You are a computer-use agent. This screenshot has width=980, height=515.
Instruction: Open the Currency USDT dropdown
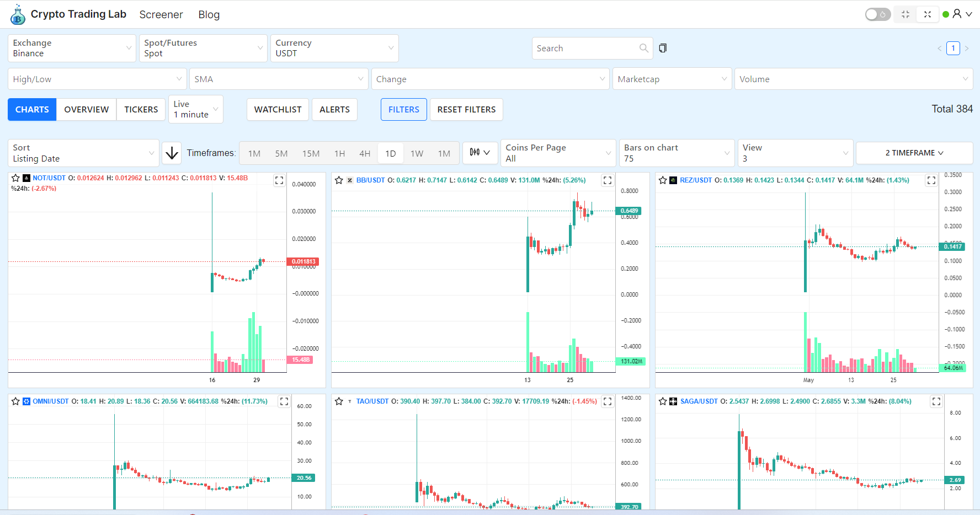(334, 48)
